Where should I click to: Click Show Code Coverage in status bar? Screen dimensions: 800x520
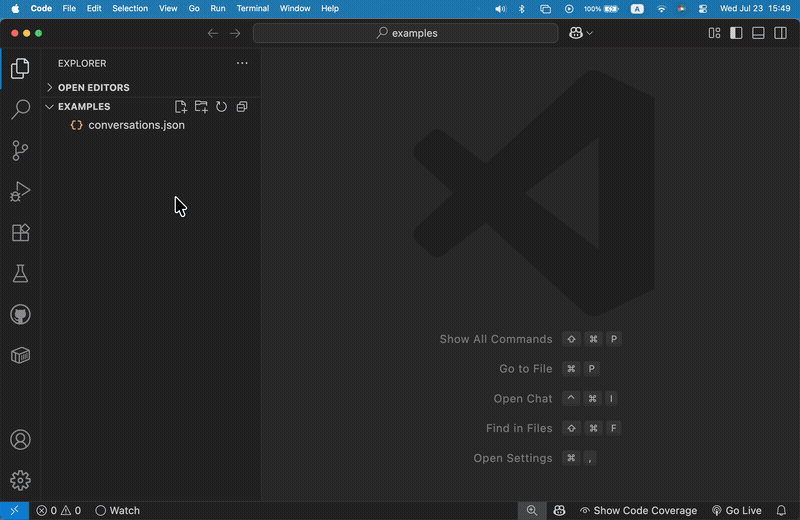[x=638, y=510]
